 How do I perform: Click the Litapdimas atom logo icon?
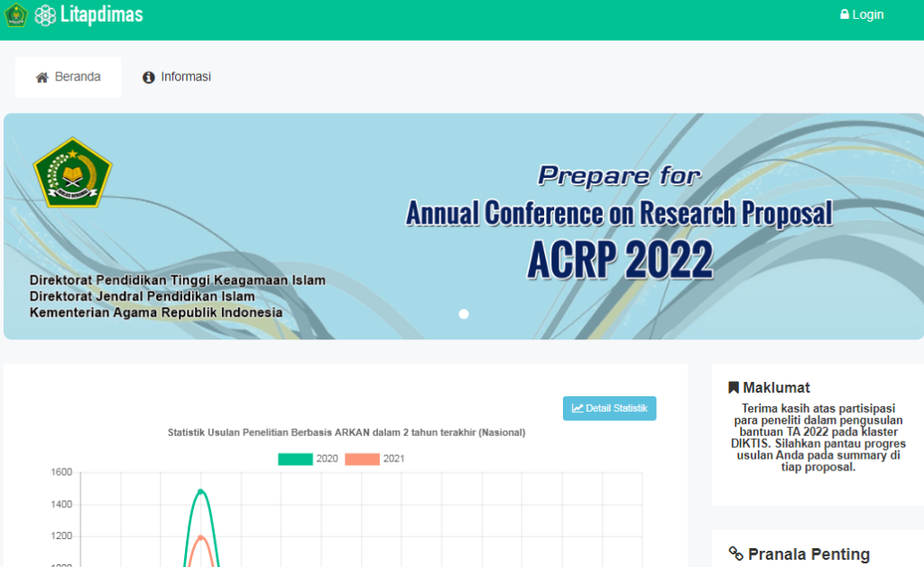[45, 15]
